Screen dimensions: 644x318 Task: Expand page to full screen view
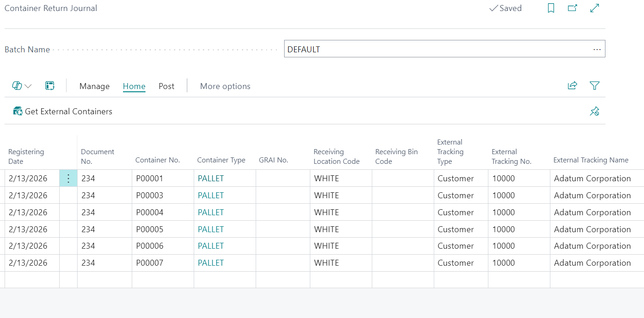(594, 8)
